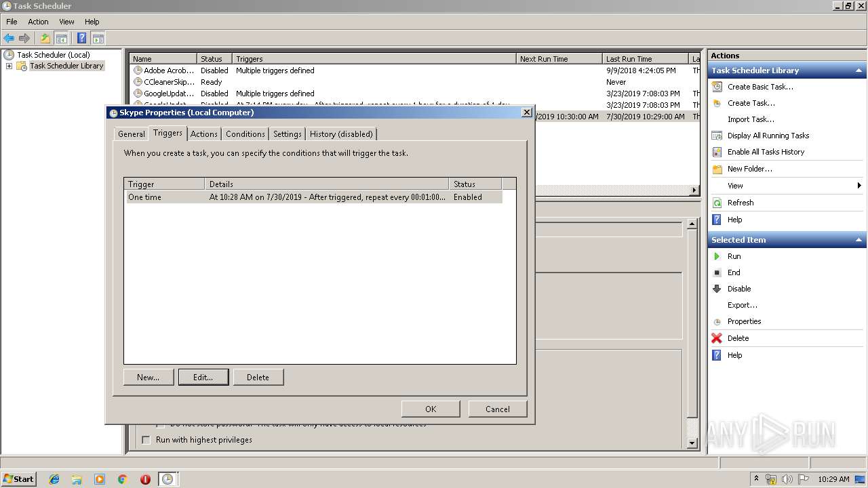This screenshot has width=868, height=488.
Task: Toggle the Show/Hide Action Pane icon
Action: (x=98, y=39)
